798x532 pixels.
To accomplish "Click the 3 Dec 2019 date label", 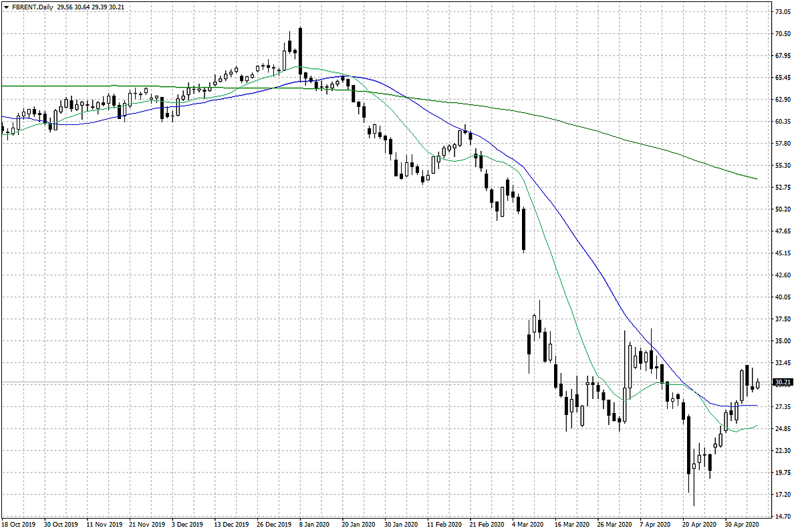I will click(187, 524).
